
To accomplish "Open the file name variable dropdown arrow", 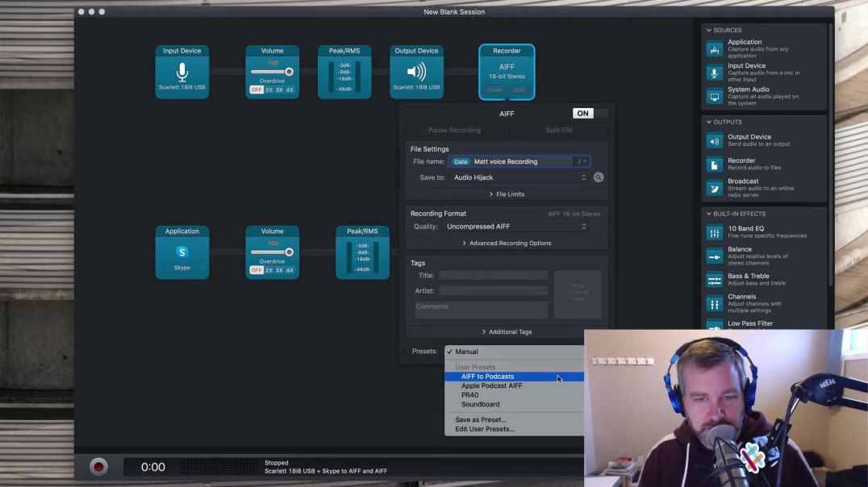I will coord(582,161).
